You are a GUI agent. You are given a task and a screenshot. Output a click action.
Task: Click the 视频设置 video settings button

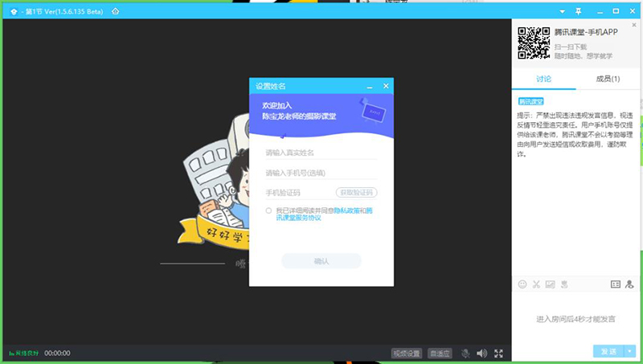coord(406,353)
